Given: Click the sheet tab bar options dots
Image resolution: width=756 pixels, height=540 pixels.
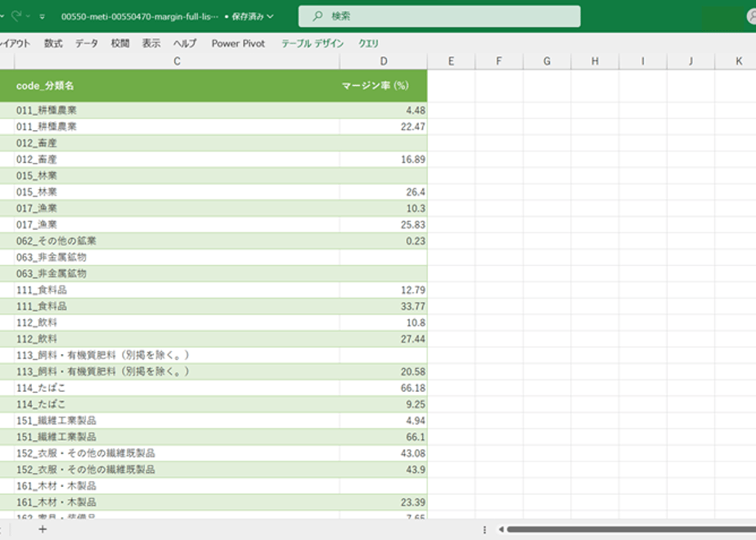Looking at the screenshot, I should click(x=484, y=529).
